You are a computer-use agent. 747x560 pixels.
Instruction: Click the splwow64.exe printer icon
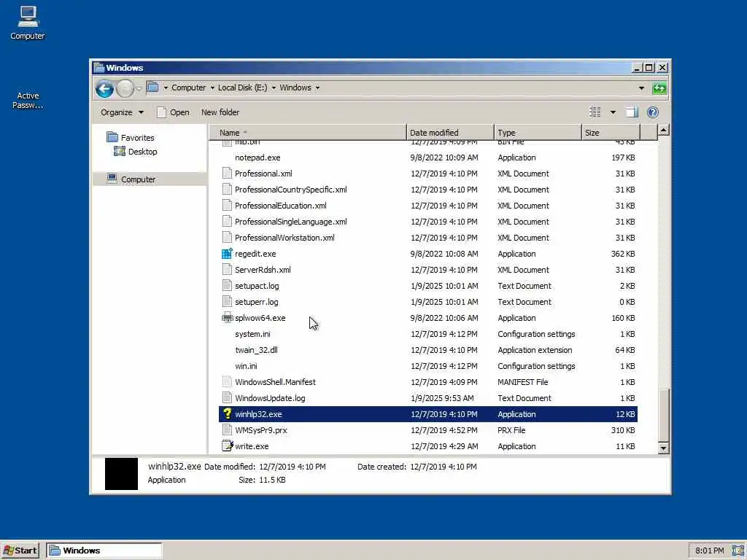point(228,318)
